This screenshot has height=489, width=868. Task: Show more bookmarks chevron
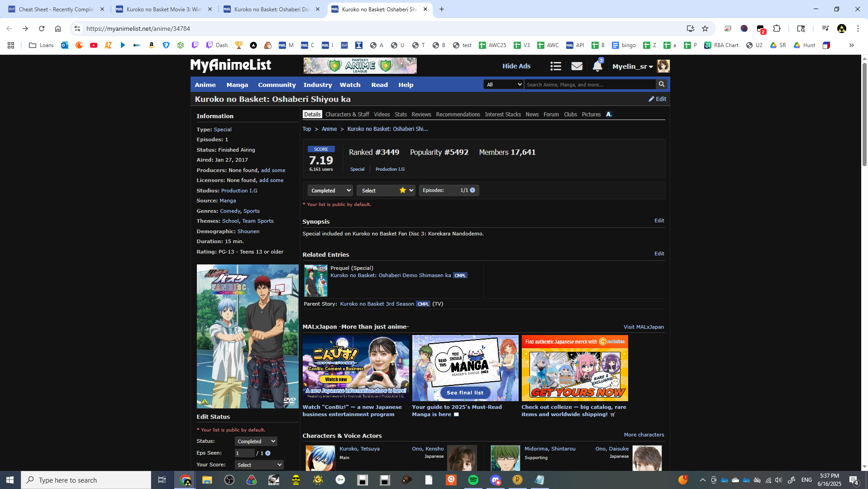851,45
